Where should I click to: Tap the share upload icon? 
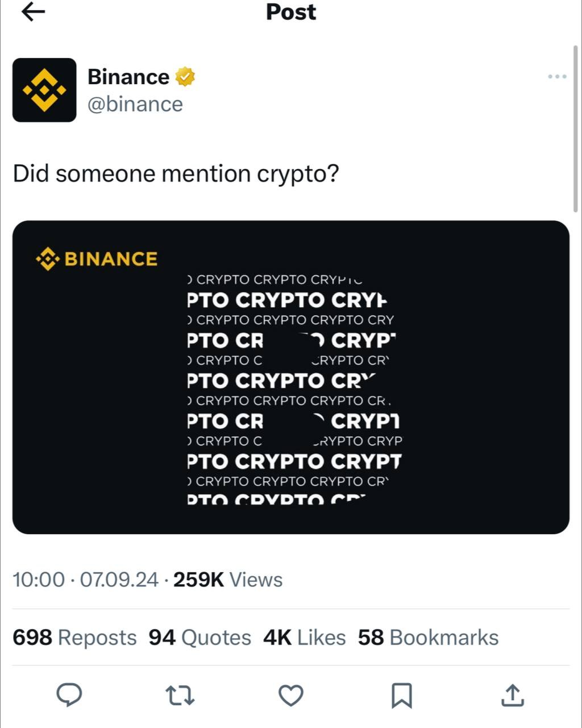(513, 695)
